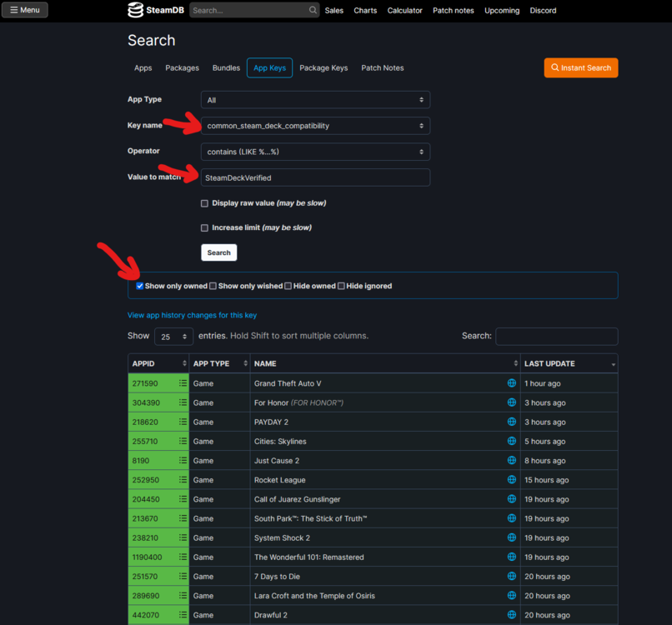Open list icon next to appid 271590
This screenshot has height=625, width=672.
(x=183, y=383)
